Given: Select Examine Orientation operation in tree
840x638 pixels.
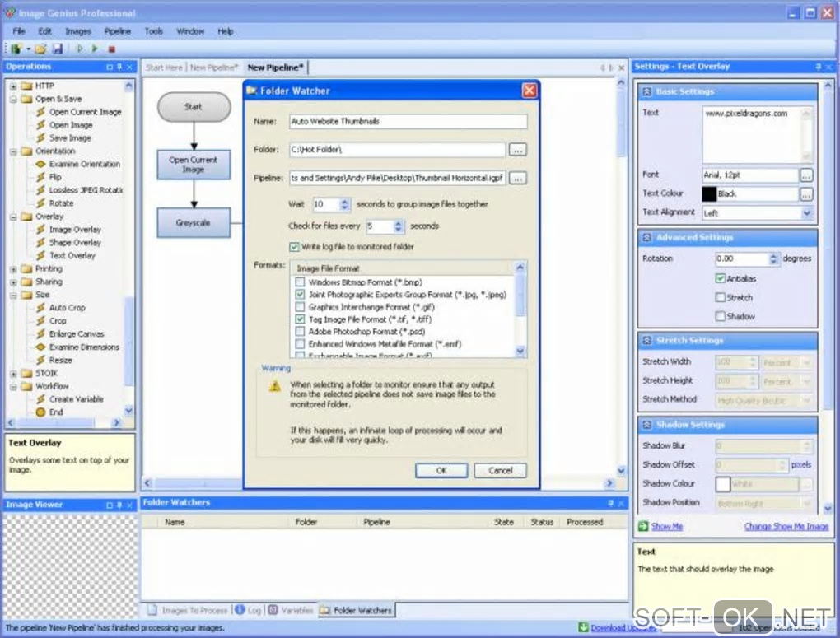Looking at the screenshot, I should (x=85, y=164).
